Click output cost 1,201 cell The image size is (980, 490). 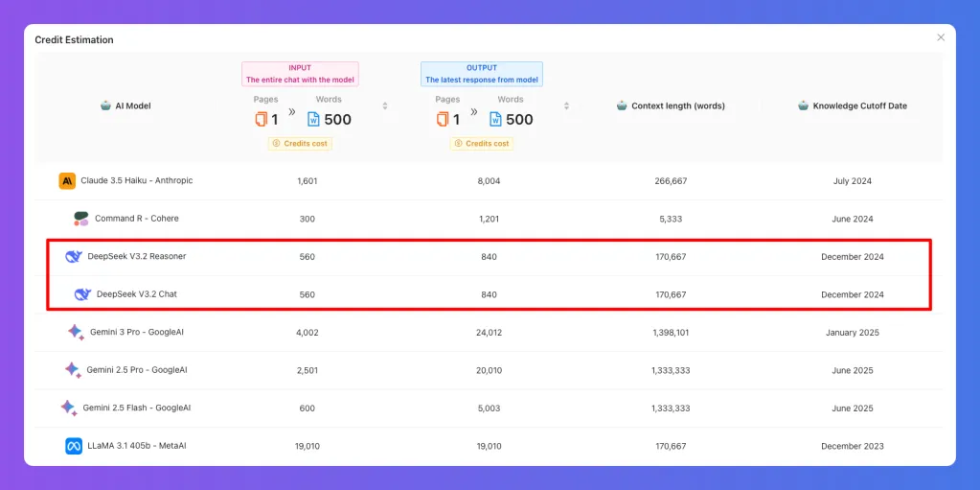tap(489, 219)
